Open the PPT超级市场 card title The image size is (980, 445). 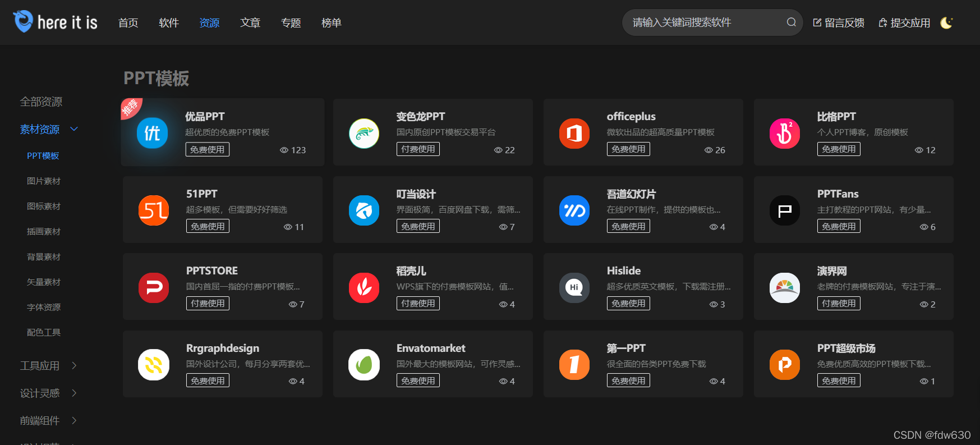[x=846, y=348]
